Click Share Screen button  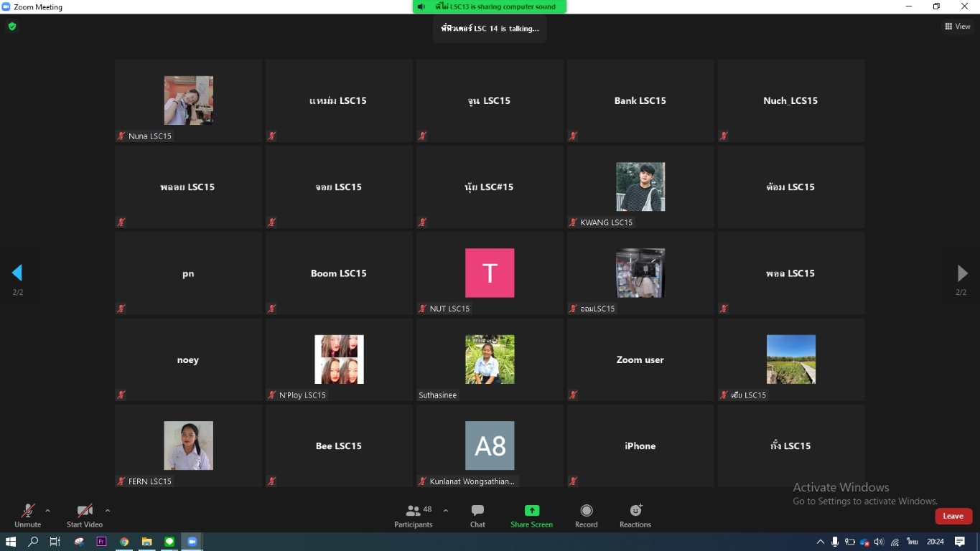tap(531, 515)
